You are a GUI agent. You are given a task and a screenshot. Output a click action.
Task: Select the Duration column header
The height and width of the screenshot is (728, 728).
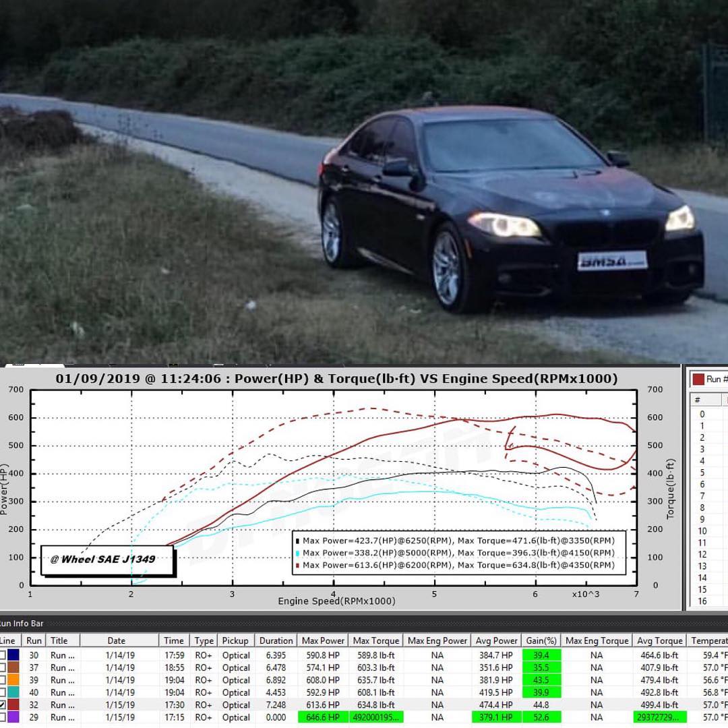tap(276, 640)
